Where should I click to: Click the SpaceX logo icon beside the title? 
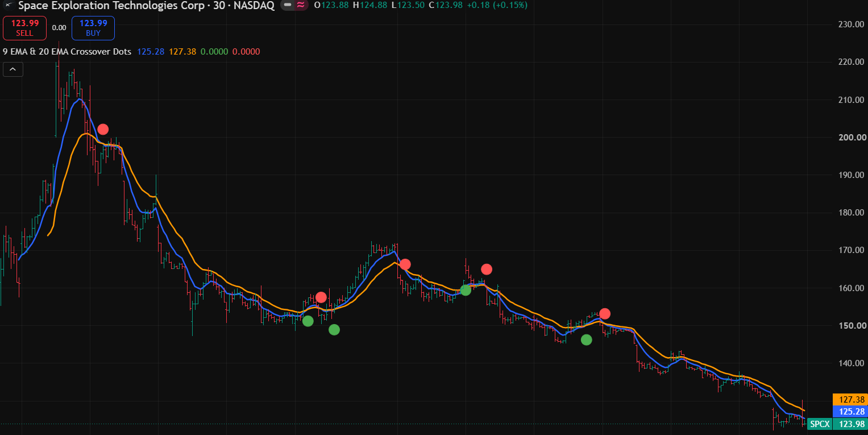[9, 5]
